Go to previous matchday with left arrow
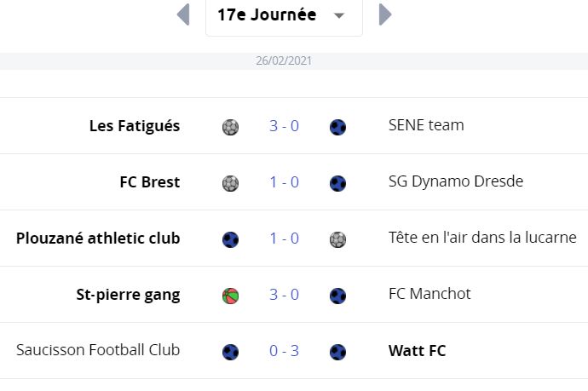This screenshot has width=588, height=391. click(183, 15)
